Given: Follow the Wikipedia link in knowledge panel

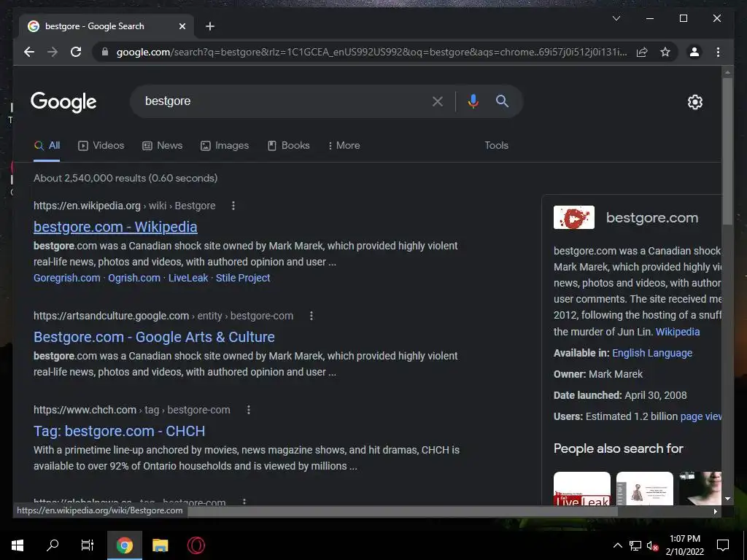Looking at the screenshot, I should (678, 332).
